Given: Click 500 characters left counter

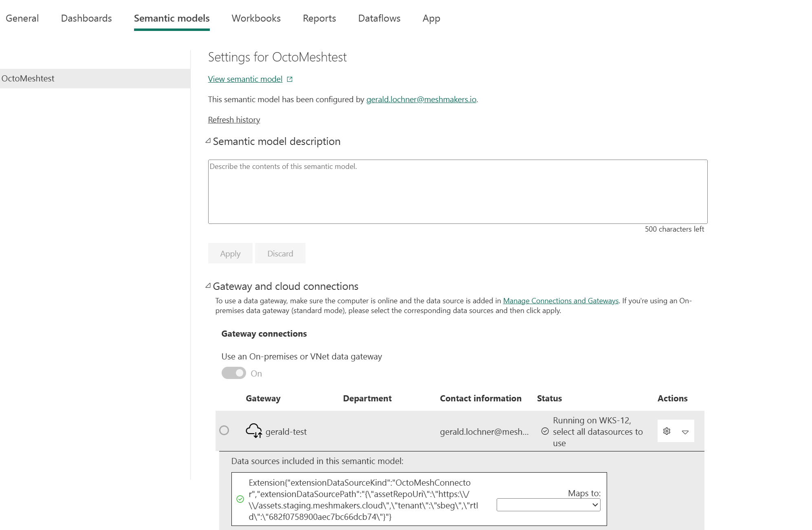Looking at the screenshot, I should 674,229.
